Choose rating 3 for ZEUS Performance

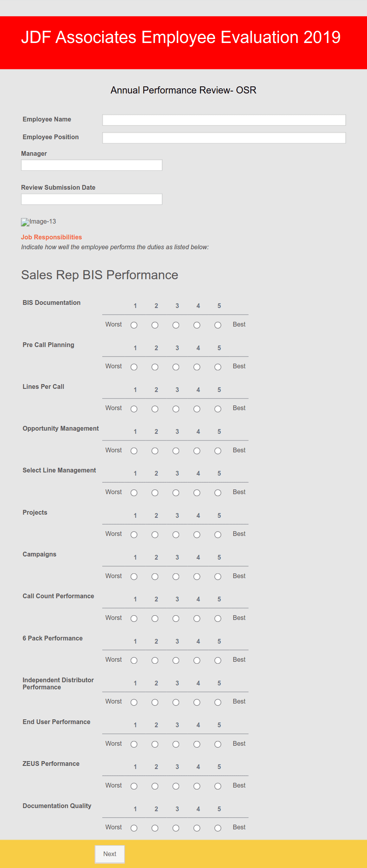coord(176,786)
